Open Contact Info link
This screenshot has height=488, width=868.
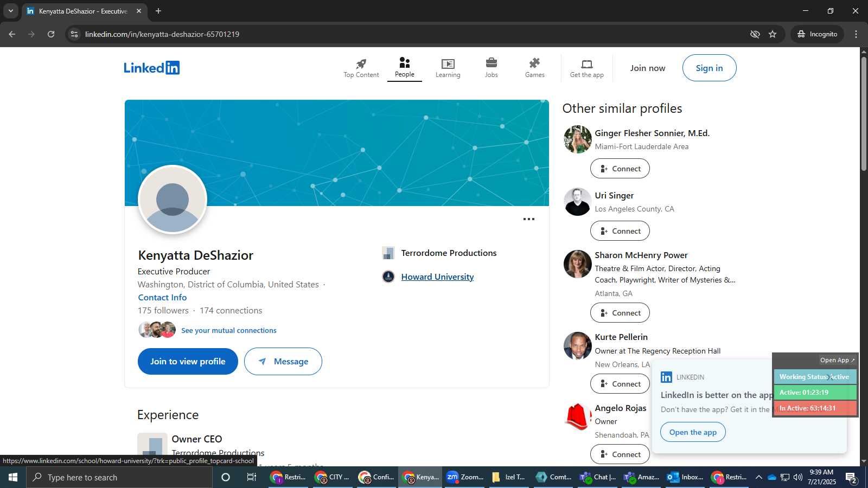[162, 297]
